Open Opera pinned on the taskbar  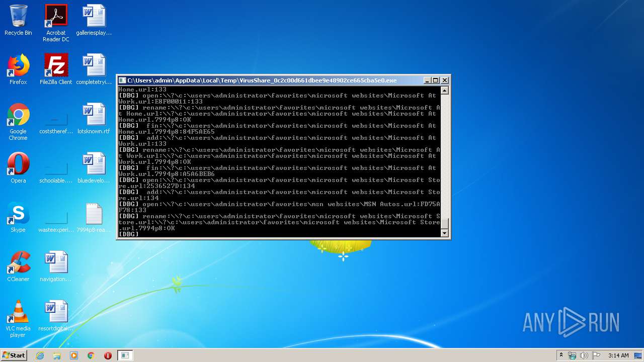[108, 355]
